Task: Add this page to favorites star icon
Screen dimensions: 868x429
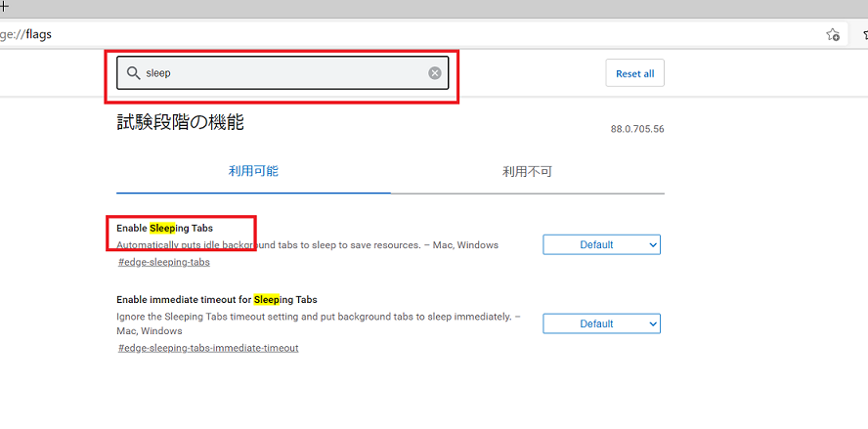Action: pos(832,34)
